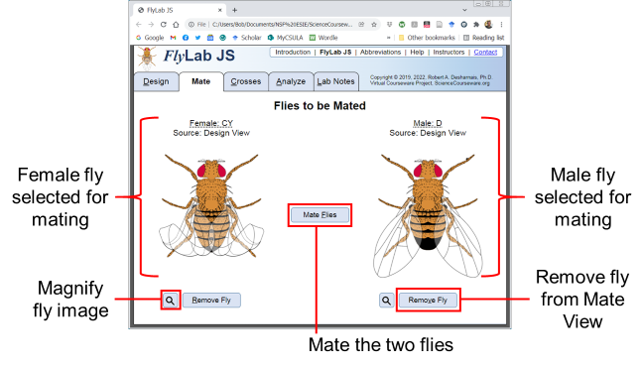This screenshot has height=367, width=643.
Task: Magnify the female fly image
Action: coord(170,301)
